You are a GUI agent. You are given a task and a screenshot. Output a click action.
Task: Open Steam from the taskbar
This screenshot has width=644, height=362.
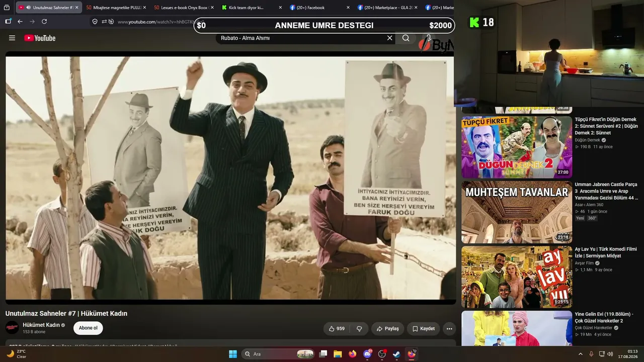(x=396, y=354)
